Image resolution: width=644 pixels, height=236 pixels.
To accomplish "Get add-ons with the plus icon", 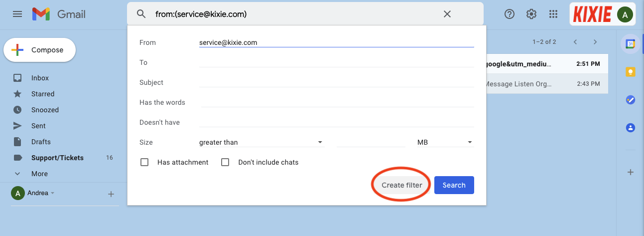I will (x=630, y=172).
